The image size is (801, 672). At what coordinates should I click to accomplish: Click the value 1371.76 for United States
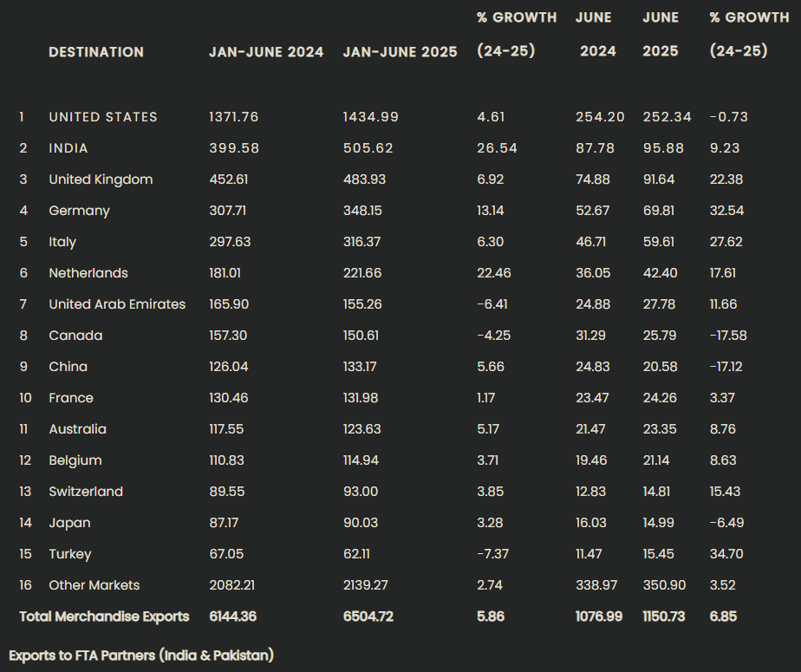234,117
